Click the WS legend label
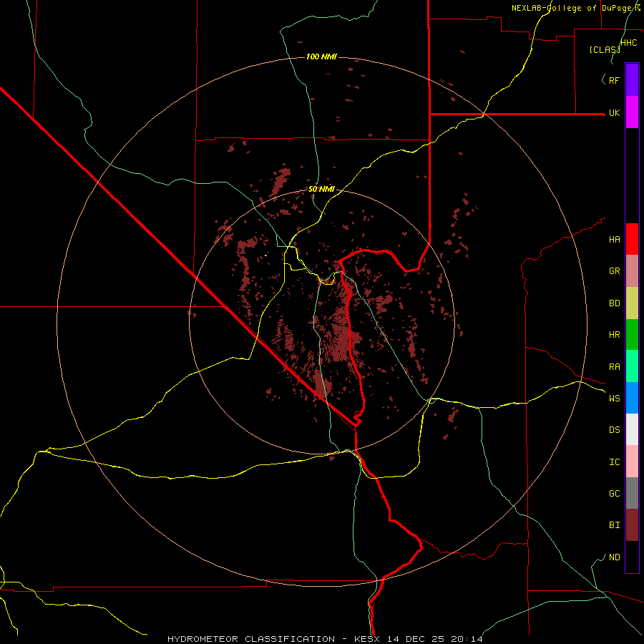Image resolution: width=644 pixels, height=644 pixels. pos(614,398)
